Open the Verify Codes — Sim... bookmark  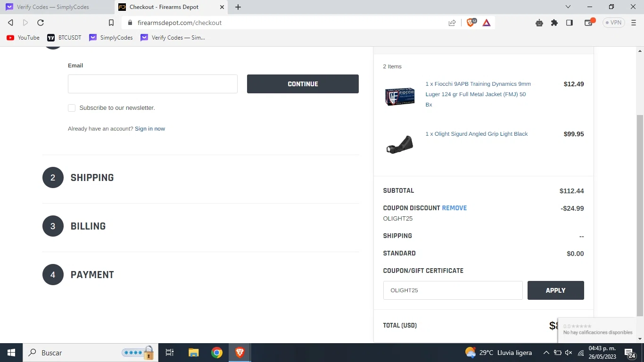click(x=173, y=38)
